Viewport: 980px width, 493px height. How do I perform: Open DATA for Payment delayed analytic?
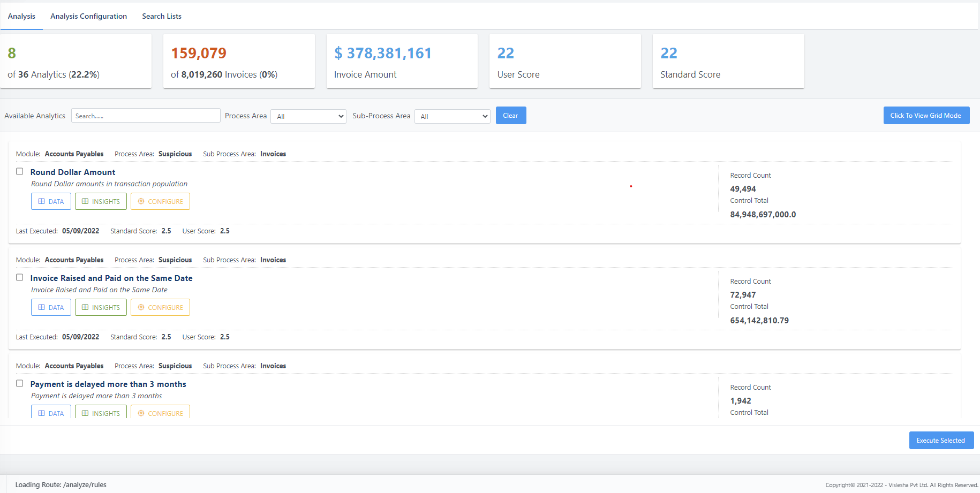coord(51,413)
